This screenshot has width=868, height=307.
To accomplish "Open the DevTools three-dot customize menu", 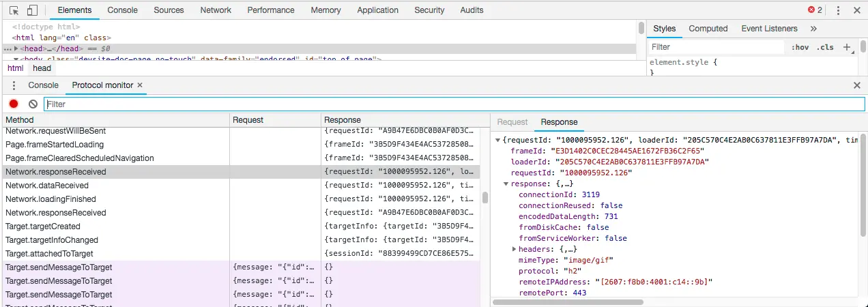I will click(838, 10).
